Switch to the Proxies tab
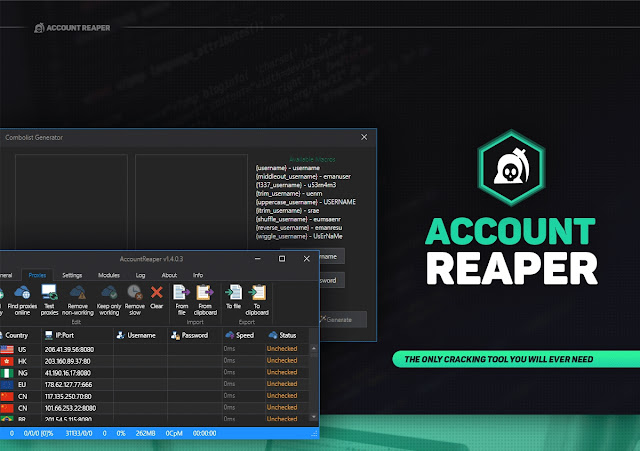This screenshot has height=451, width=640. pos(37,275)
